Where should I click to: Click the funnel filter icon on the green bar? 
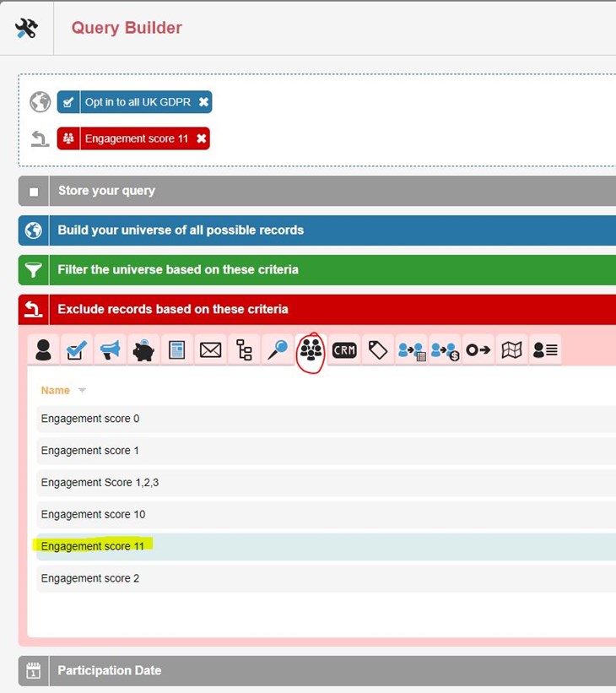tap(34, 269)
